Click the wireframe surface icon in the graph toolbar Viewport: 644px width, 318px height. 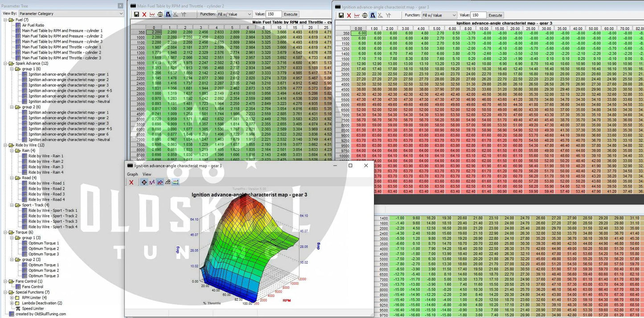coord(168,182)
